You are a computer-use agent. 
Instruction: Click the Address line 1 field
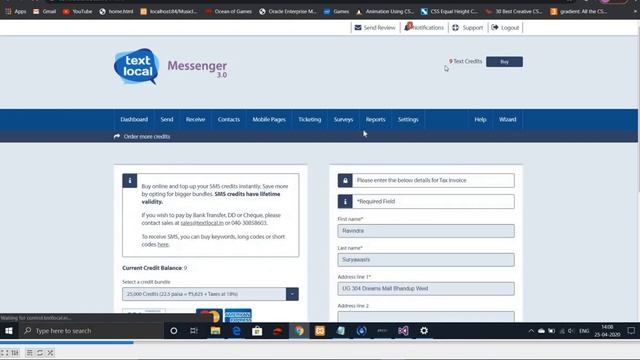[x=426, y=289]
